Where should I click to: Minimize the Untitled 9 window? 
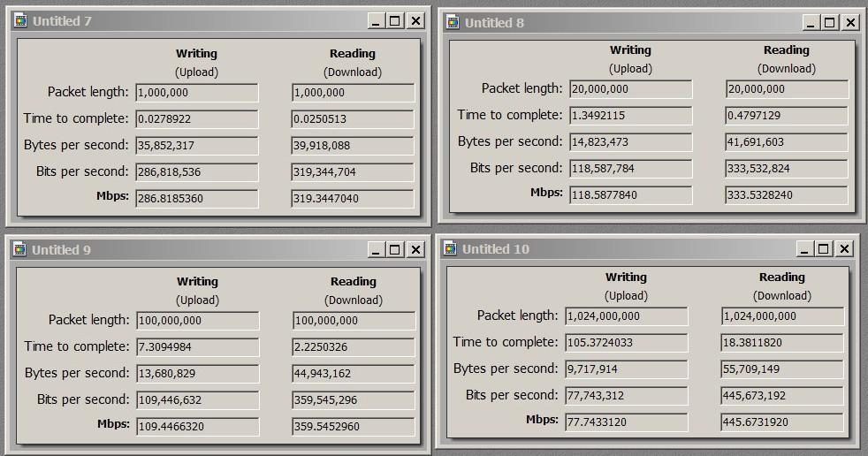(377, 250)
